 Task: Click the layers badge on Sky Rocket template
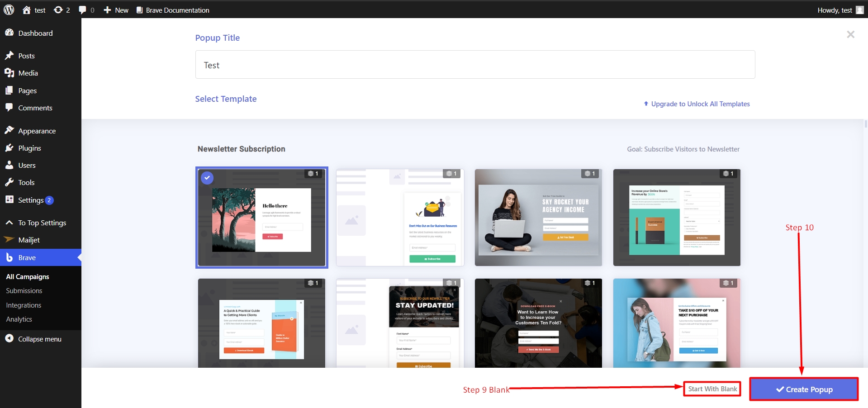tap(590, 174)
